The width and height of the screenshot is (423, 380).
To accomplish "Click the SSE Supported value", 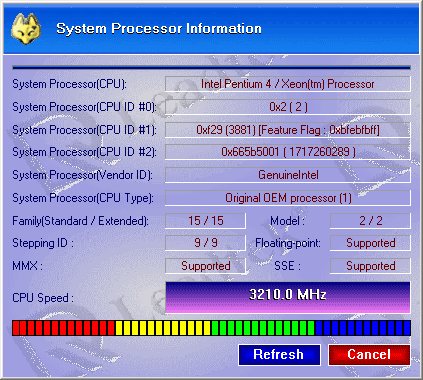I will coord(370,266).
